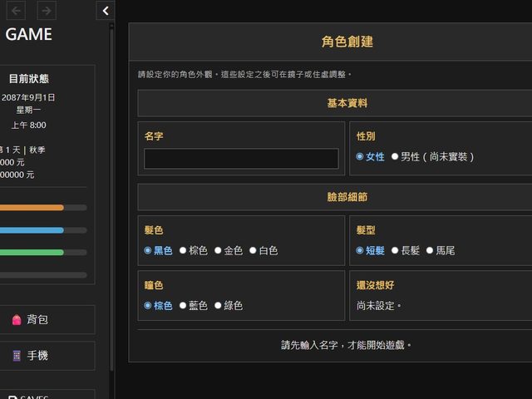Screen dimensions: 532x399
Task: Pick 短髮 hairstyle
Action: [x=370, y=251]
